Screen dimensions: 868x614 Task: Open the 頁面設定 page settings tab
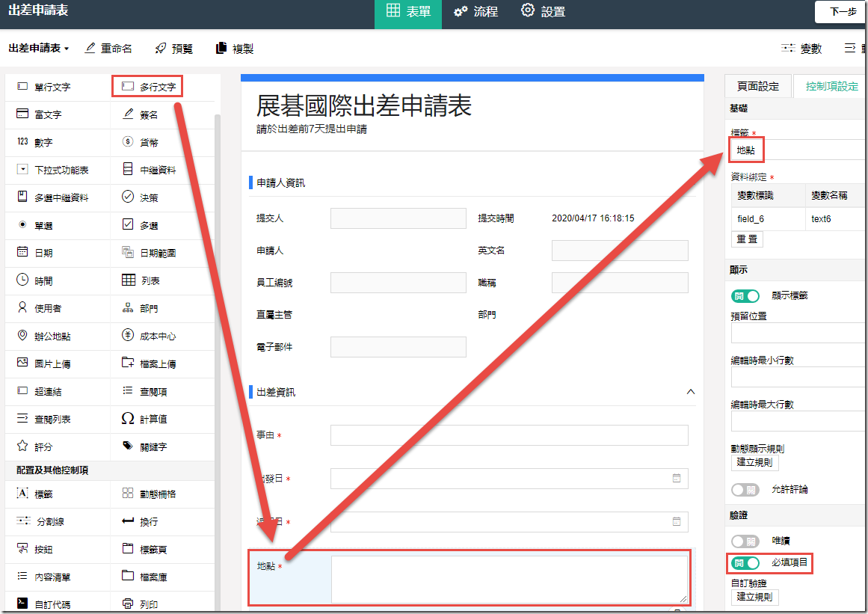pyautogui.click(x=758, y=86)
